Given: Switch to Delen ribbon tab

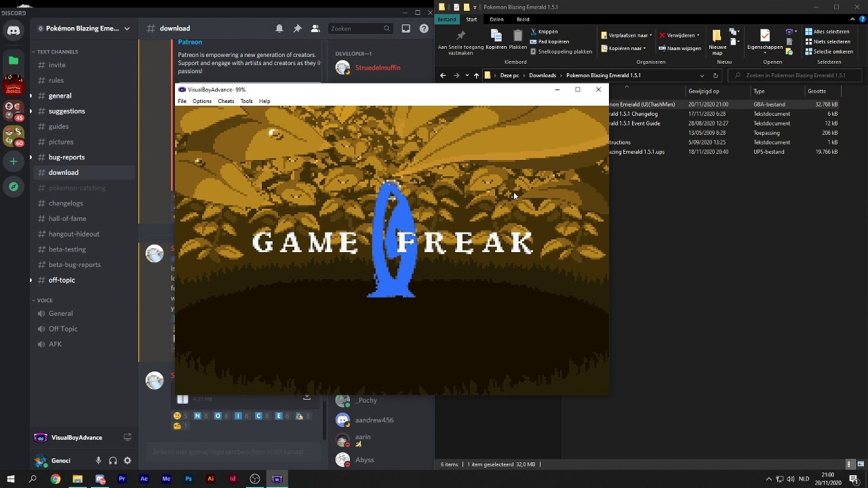Looking at the screenshot, I should 496,19.
